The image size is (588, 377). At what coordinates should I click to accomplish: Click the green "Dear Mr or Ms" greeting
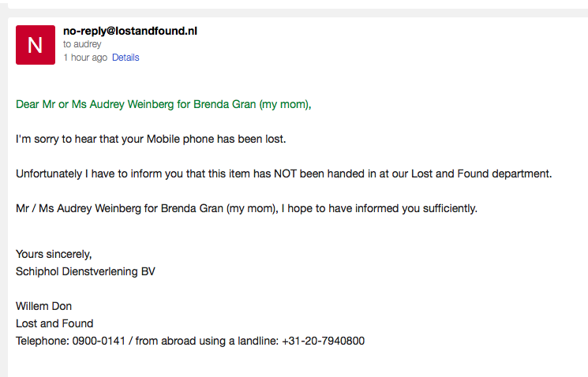pos(163,104)
